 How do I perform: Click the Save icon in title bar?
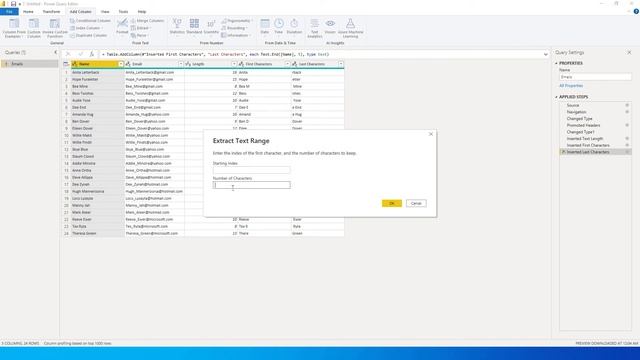[x=13, y=4]
